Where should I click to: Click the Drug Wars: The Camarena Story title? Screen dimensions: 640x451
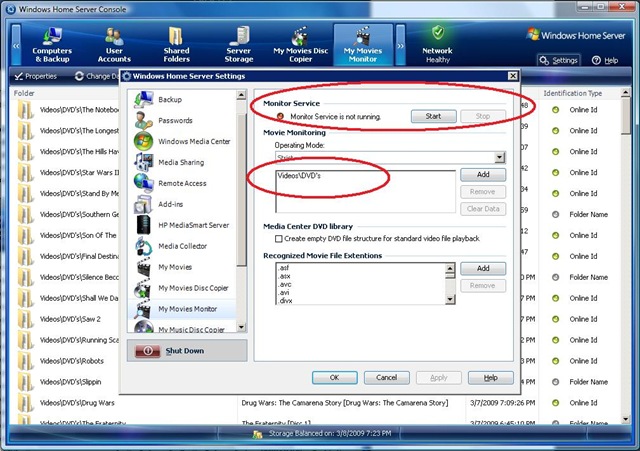pos(344,403)
